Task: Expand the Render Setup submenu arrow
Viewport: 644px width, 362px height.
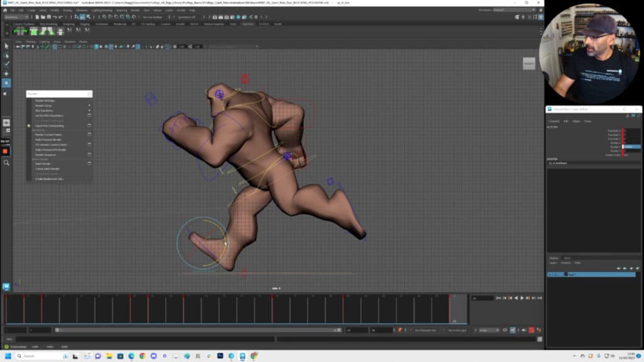Action: point(89,106)
